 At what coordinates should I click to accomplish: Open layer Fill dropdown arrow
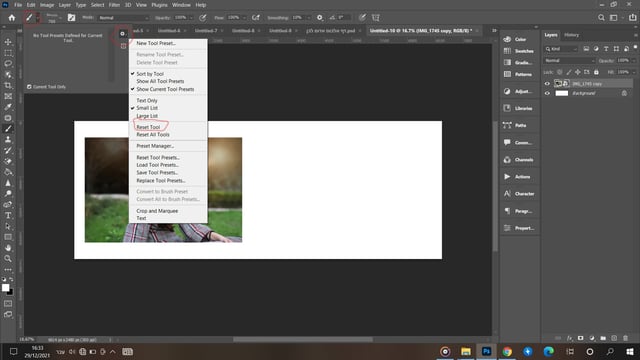click(x=633, y=72)
